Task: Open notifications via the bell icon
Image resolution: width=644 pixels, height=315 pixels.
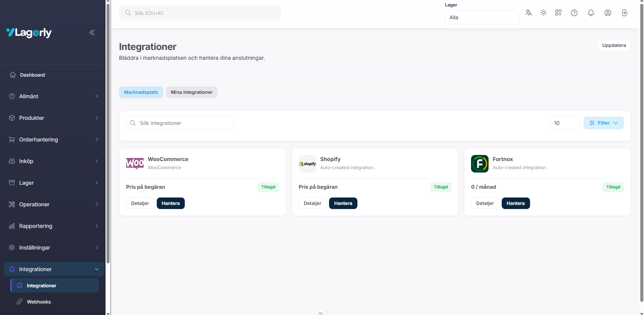Action: tap(591, 12)
